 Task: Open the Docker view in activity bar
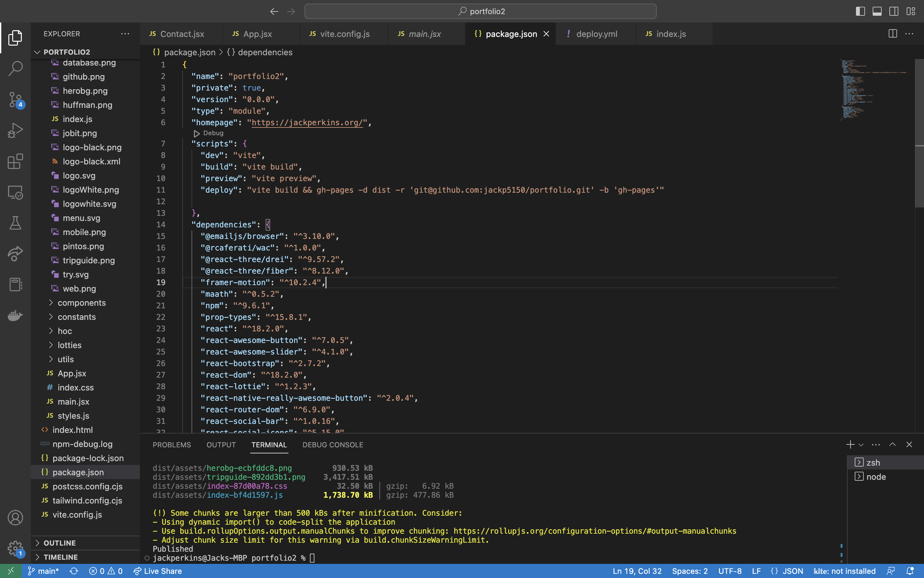click(x=15, y=315)
